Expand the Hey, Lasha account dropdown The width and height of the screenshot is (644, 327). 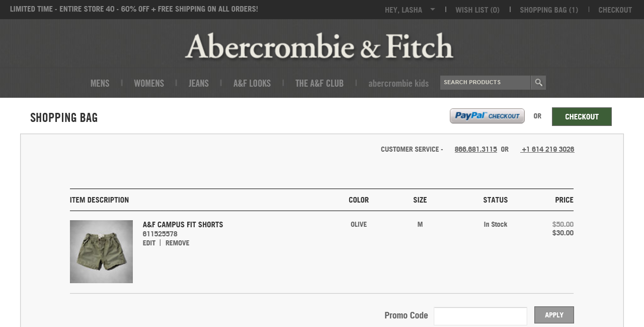click(x=432, y=10)
